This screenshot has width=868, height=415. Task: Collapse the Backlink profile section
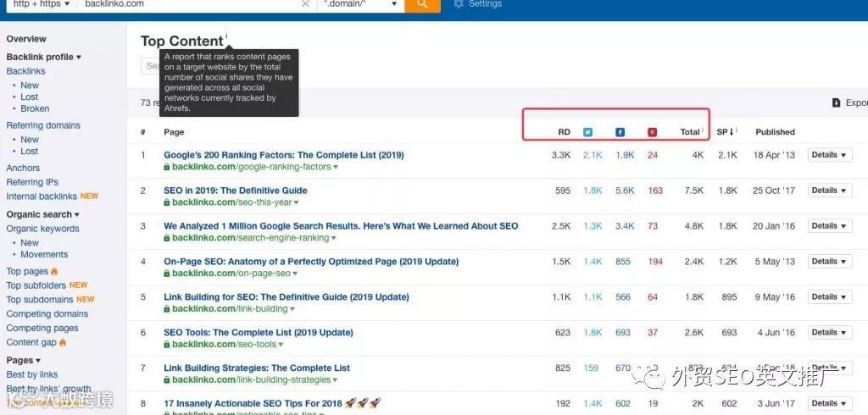pyautogui.click(x=44, y=57)
